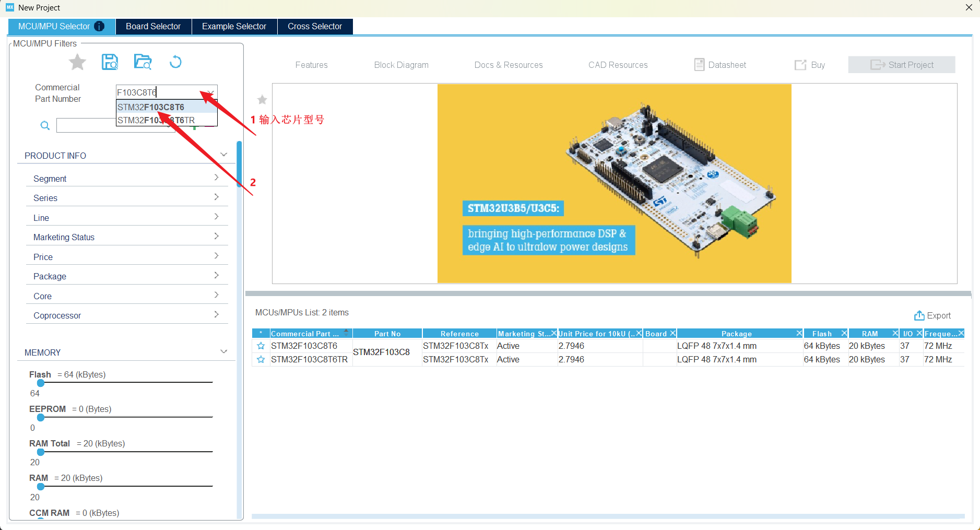The height and width of the screenshot is (530, 980).
Task: Select the STM32F103C8T6 table row
Action: tap(608, 346)
